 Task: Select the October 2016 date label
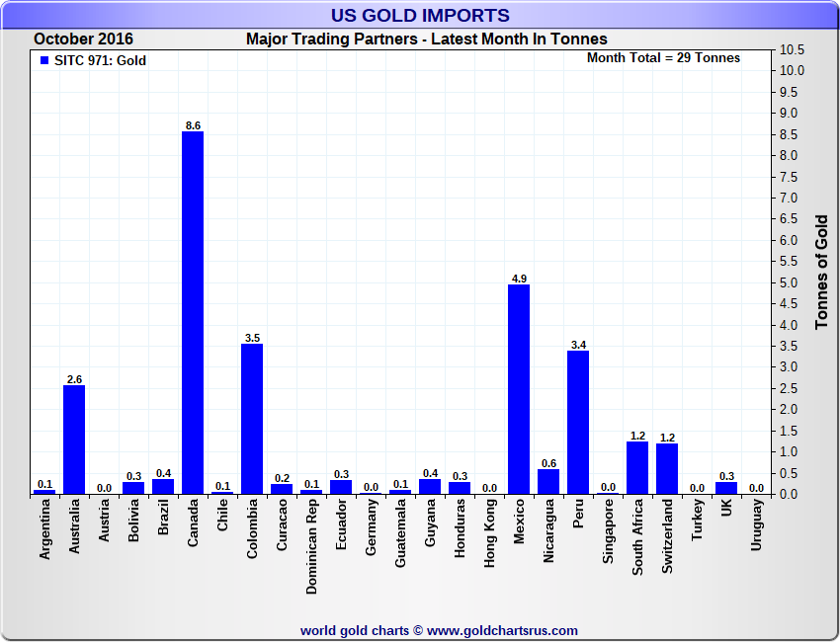pyautogui.click(x=83, y=40)
